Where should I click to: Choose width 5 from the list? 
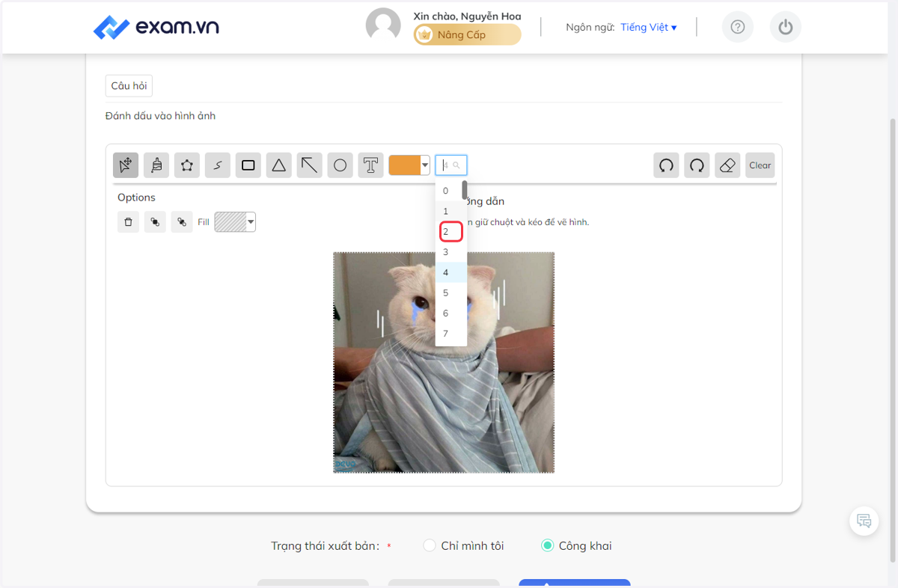tap(451, 293)
